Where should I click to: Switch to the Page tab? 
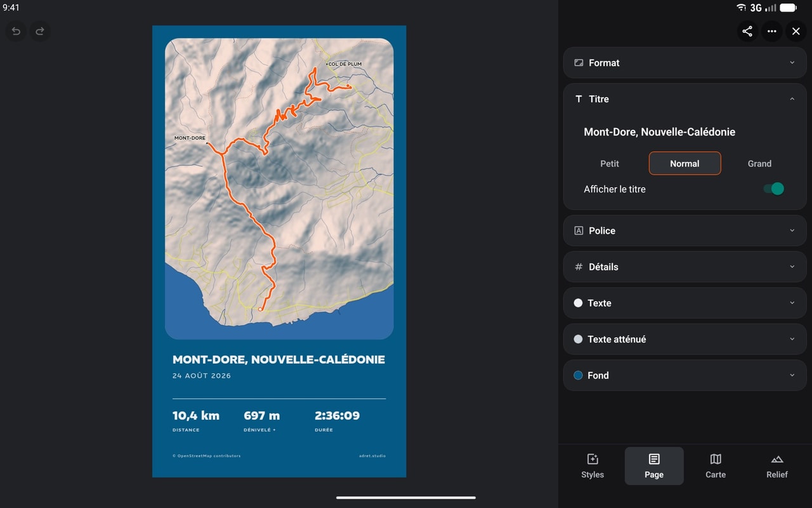click(x=654, y=466)
